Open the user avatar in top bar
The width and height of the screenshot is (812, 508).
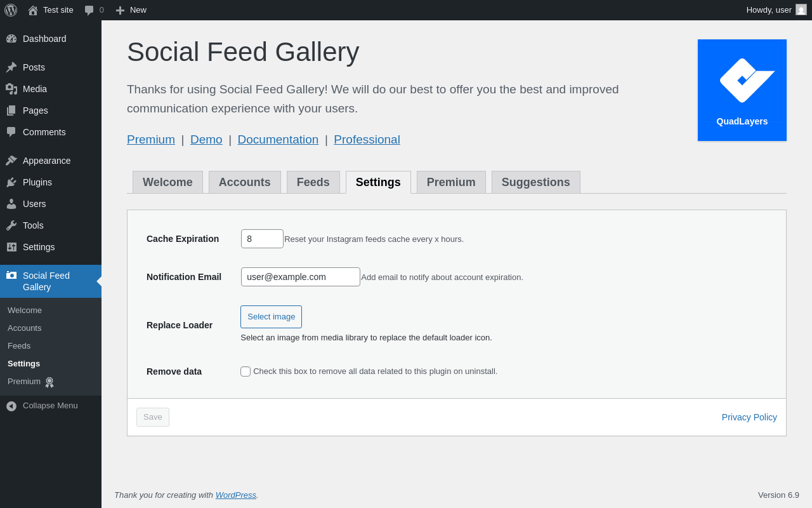(x=801, y=10)
